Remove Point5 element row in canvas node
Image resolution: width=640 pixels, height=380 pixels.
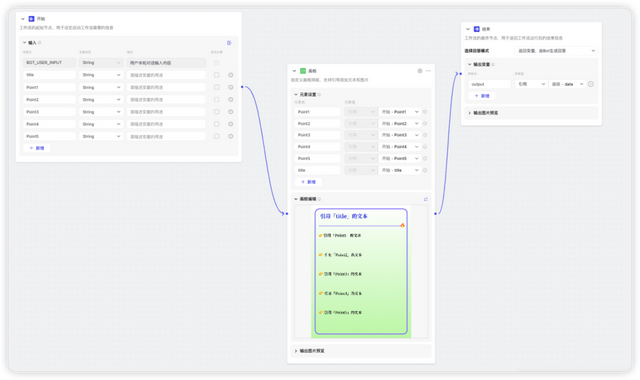point(425,158)
